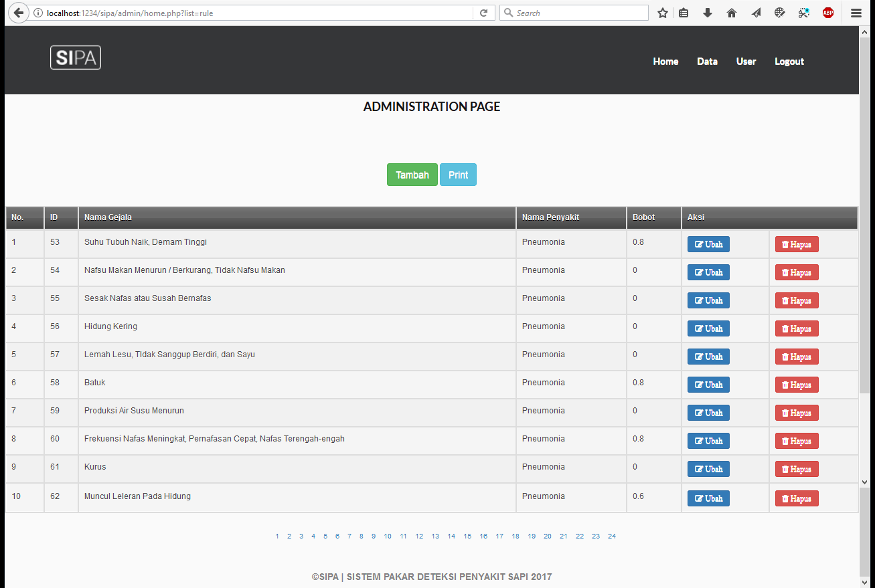
Task: Click the Adblock Plus ABP icon
Action: [x=828, y=13]
